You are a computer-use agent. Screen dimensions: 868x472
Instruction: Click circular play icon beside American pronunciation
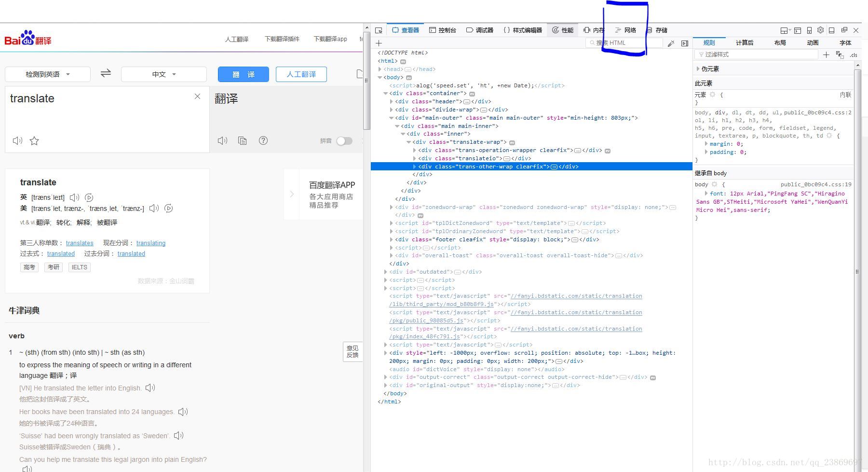pyautogui.click(x=168, y=208)
